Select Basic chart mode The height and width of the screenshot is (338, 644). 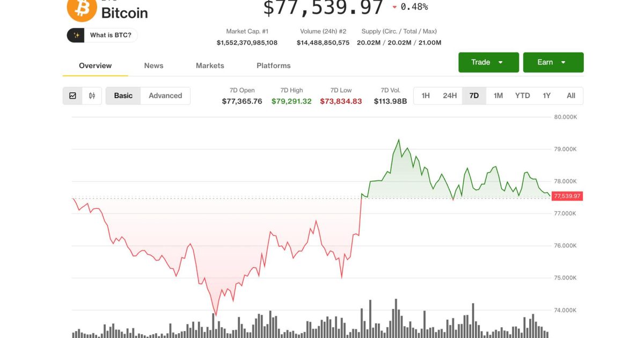tap(123, 95)
